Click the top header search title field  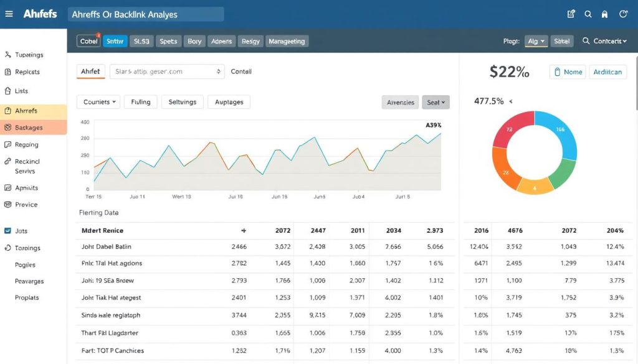(146, 14)
